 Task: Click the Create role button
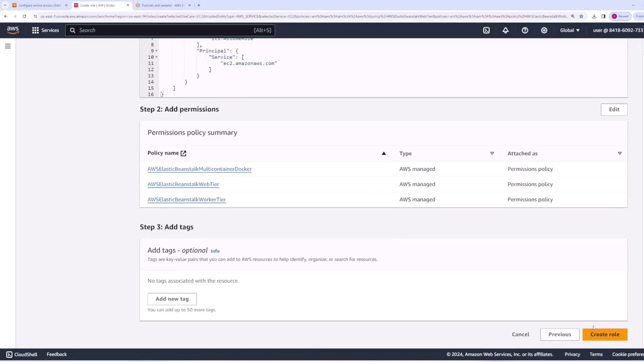[x=605, y=334]
